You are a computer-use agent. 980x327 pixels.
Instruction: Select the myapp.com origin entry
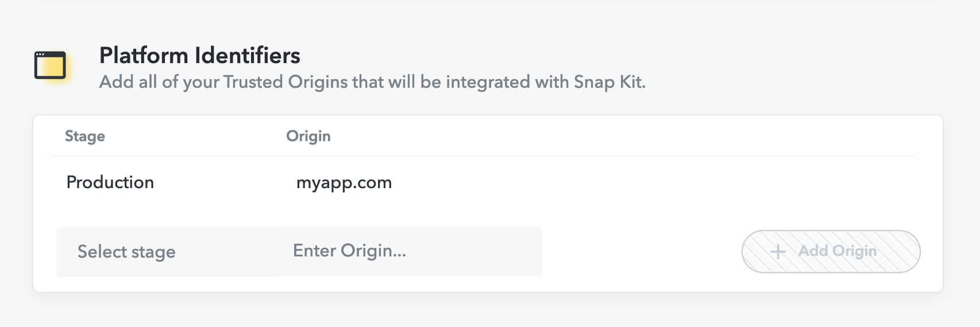[344, 182]
